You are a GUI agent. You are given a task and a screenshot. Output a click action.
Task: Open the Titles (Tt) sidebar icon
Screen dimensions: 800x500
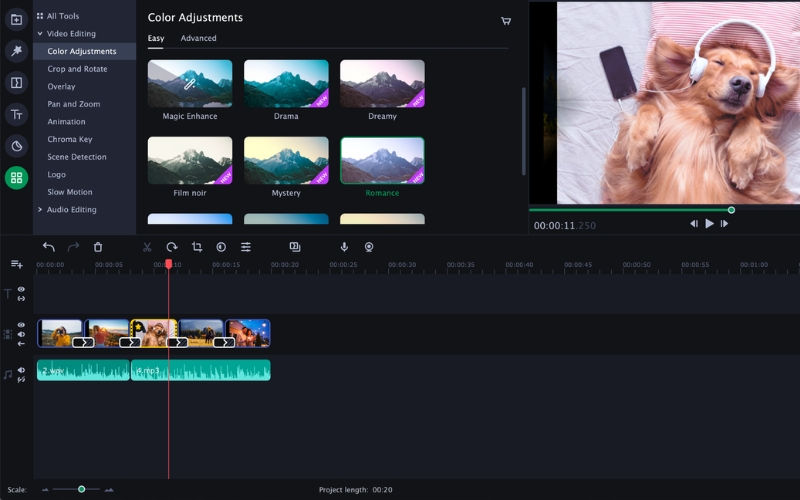pos(16,114)
